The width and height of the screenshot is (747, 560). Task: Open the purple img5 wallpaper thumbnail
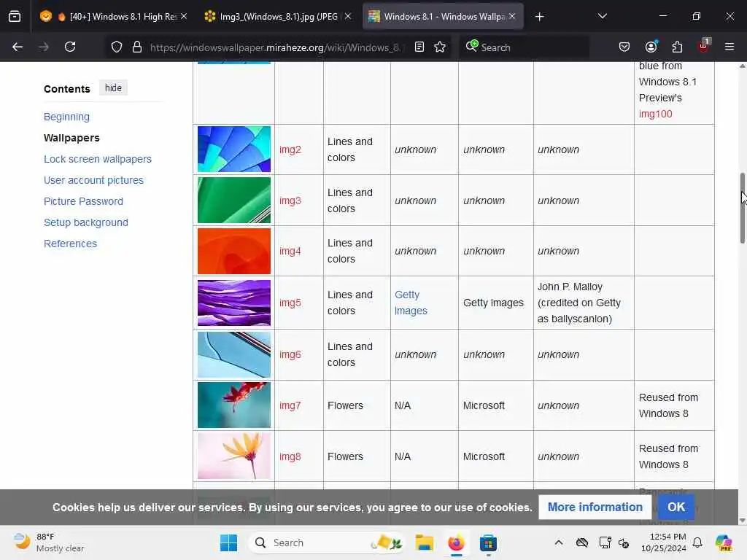pyautogui.click(x=234, y=303)
